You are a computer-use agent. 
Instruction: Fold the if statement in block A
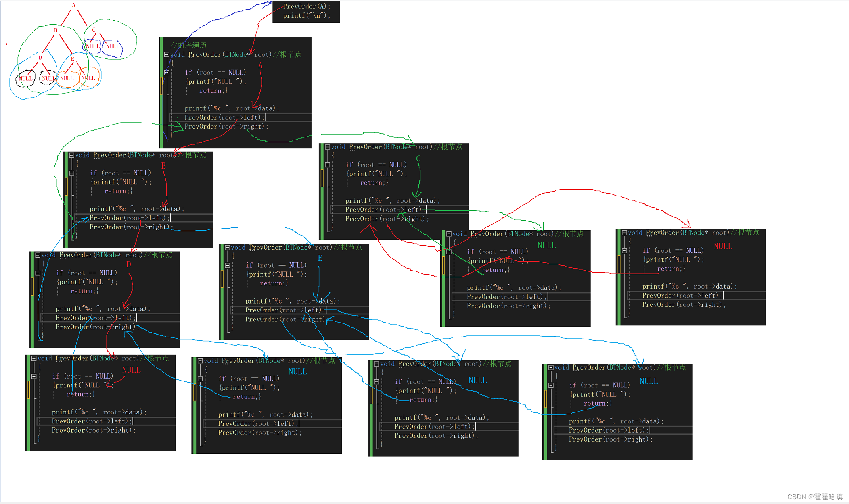tap(167, 73)
